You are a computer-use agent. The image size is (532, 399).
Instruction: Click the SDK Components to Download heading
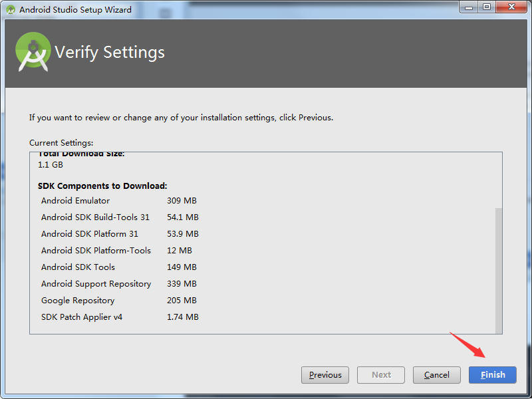coord(102,186)
